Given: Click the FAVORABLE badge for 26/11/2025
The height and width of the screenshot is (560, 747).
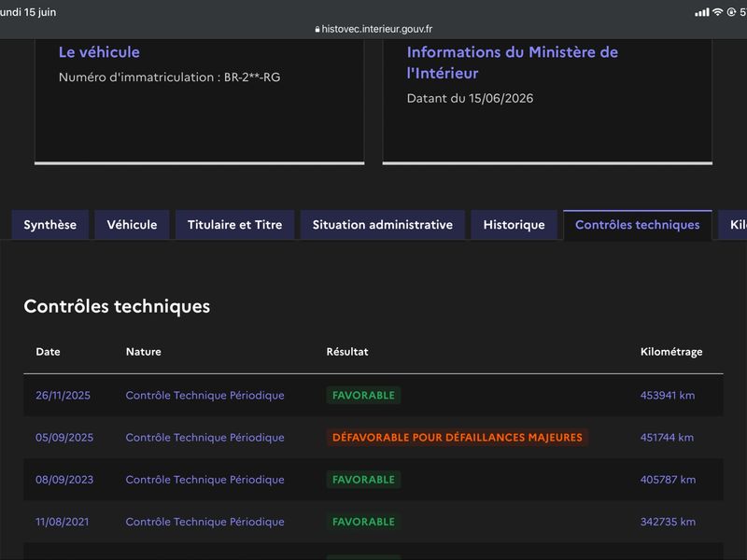Looking at the screenshot, I should tap(363, 395).
